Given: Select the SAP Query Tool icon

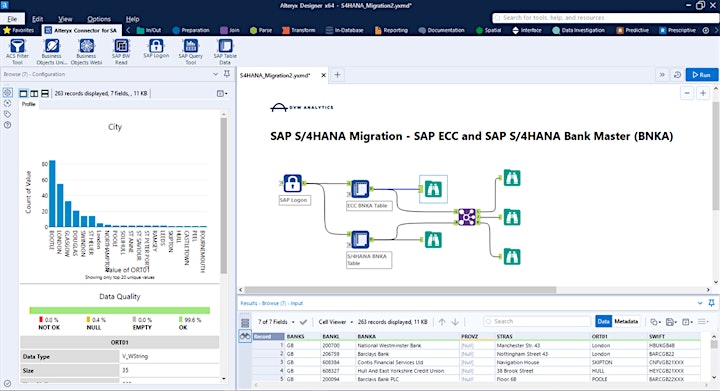Looking at the screenshot, I should (191, 46).
